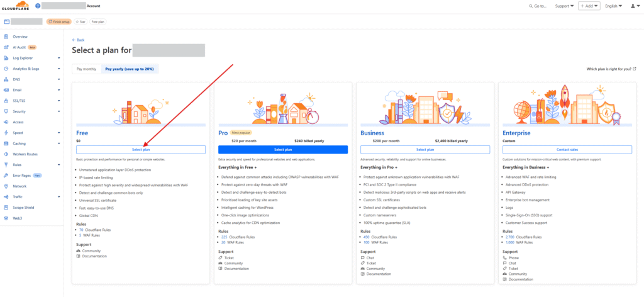Open the Web3 sidebar icon
Image resolution: width=644 pixels, height=297 pixels.
coord(6,218)
